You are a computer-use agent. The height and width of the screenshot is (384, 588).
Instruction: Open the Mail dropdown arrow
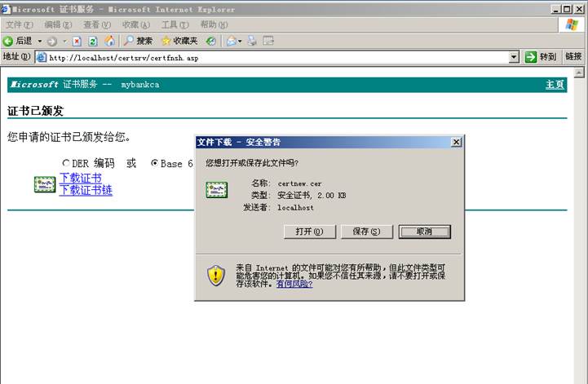[240, 41]
